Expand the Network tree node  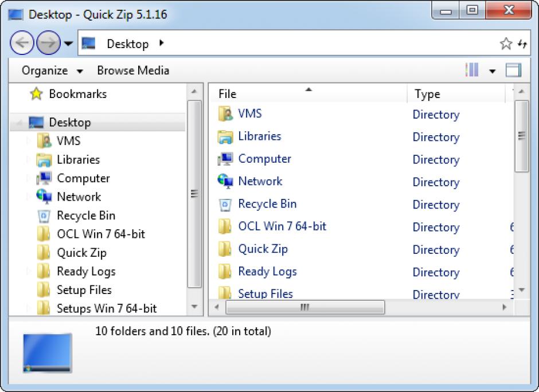(x=29, y=197)
